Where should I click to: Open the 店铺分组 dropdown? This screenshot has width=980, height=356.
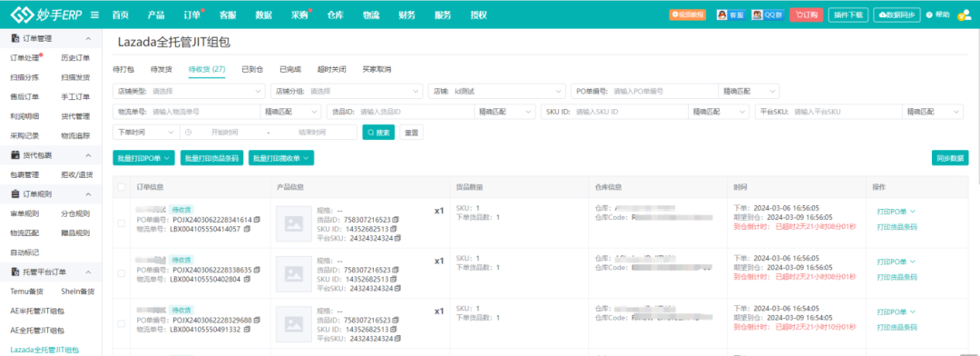[347, 92]
